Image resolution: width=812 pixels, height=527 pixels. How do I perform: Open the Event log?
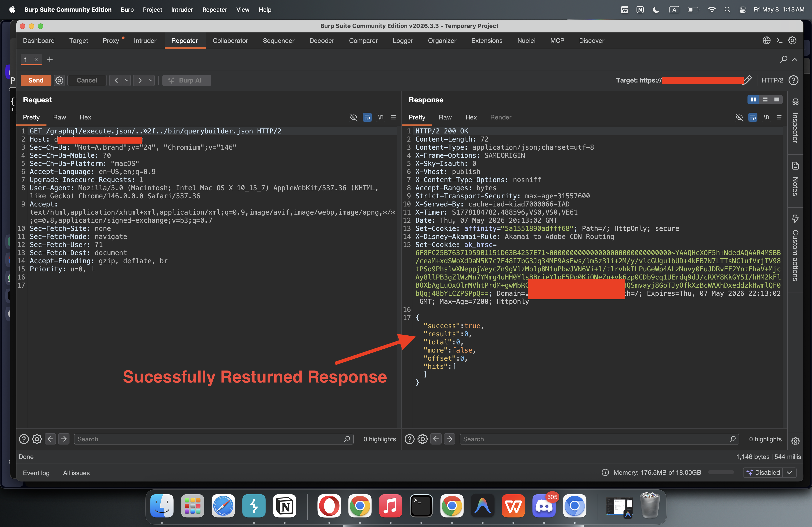tap(36, 473)
